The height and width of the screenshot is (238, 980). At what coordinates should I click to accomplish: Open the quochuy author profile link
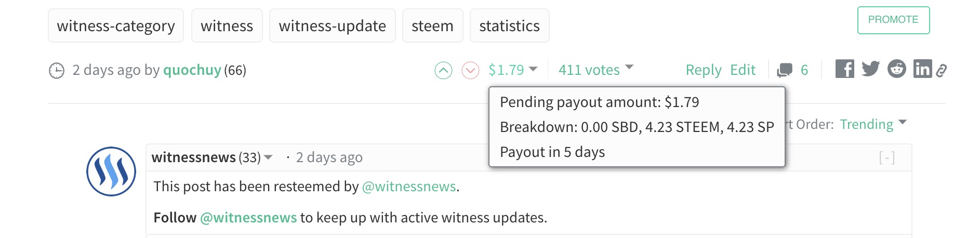[192, 70]
